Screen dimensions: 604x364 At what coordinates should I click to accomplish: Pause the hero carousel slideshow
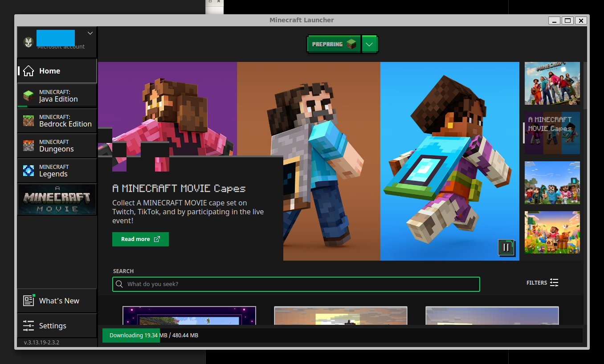tap(506, 247)
